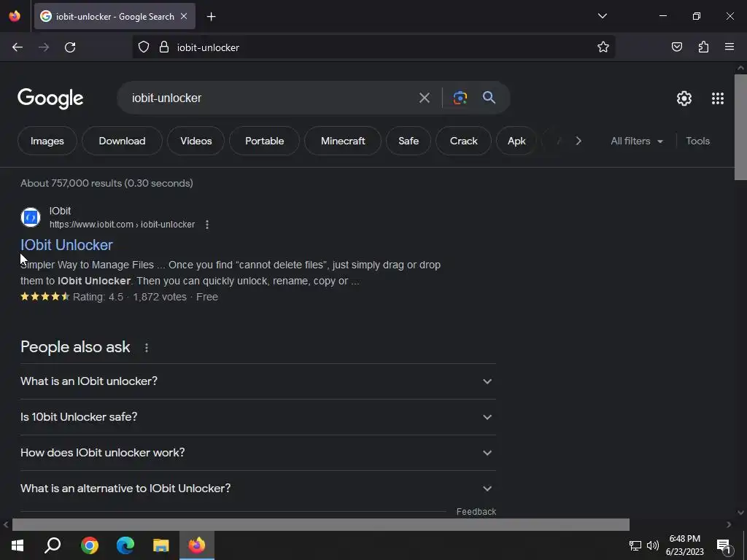Expand 'How does IObit unlocker work?'
Viewport: 747px width, 560px height.
coord(258,453)
